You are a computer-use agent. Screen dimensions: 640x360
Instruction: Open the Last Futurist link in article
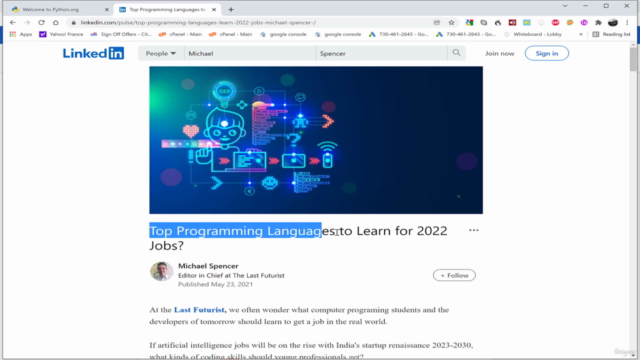click(x=199, y=310)
